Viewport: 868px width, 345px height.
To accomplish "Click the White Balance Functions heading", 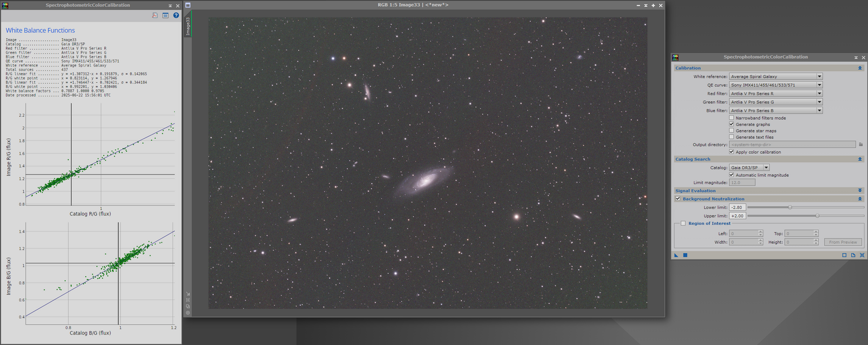I will click(41, 31).
